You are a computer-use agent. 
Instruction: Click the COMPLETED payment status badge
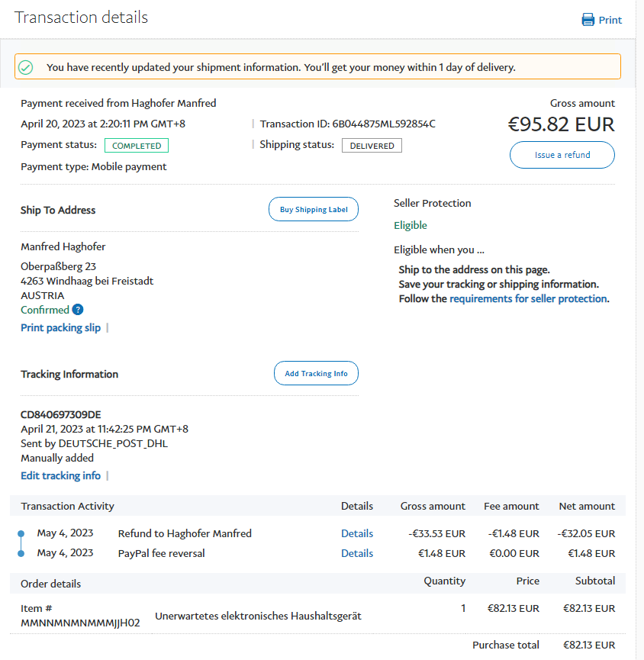pyautogui.click(x=137, y=146)
